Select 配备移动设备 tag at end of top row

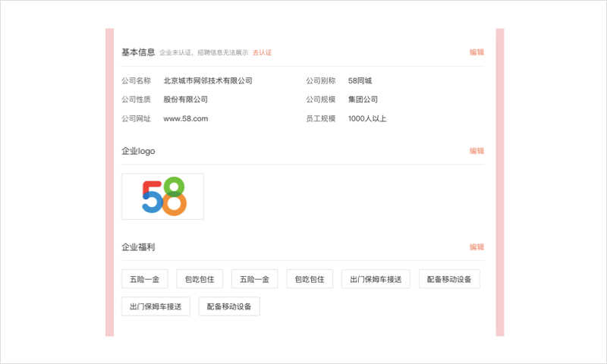[449, 279]
